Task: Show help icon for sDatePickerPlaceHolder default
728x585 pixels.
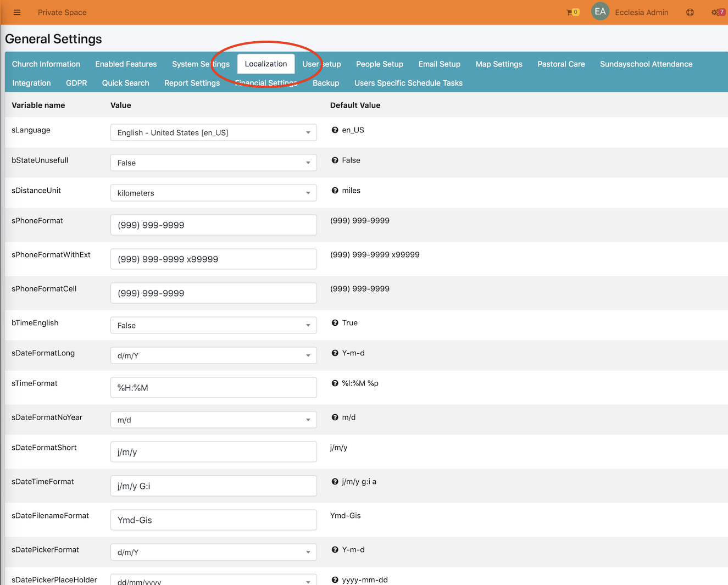Action: coord(335,580)
